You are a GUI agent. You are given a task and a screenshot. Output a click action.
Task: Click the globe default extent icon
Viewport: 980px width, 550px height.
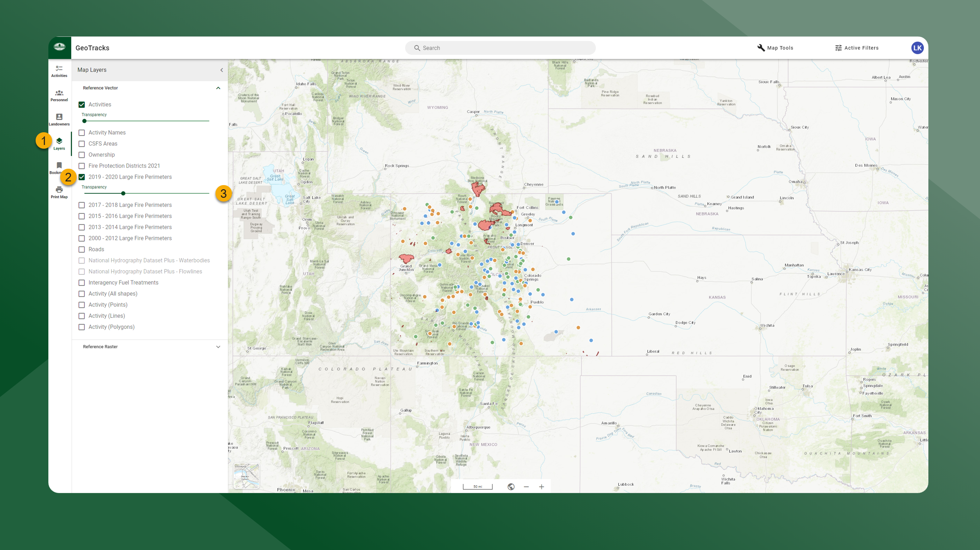tap(511, 487)
